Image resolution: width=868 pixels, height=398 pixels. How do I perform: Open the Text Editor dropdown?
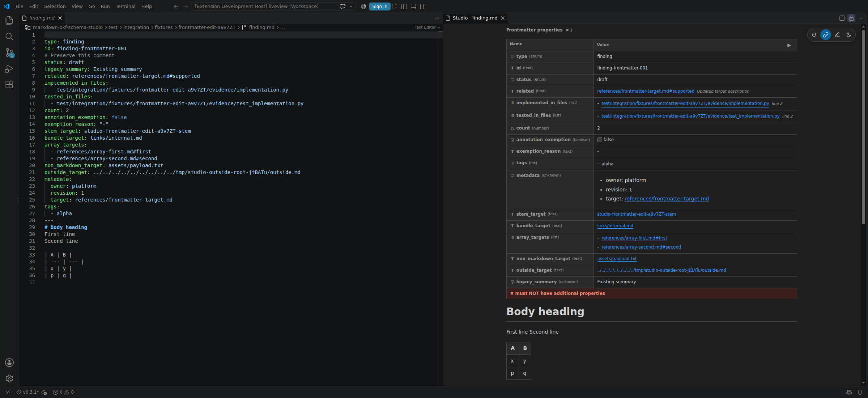pos(427,27)
